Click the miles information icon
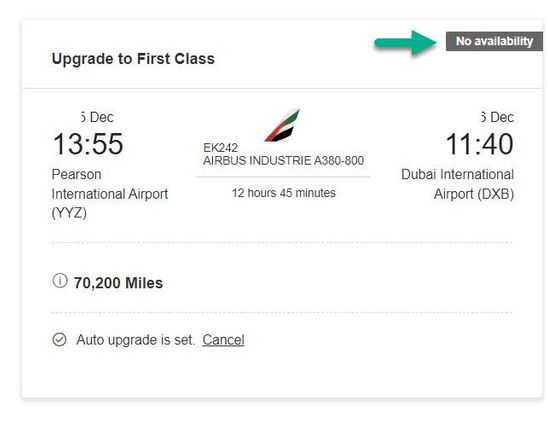This screenshot has width=548, height=435. 60,281
